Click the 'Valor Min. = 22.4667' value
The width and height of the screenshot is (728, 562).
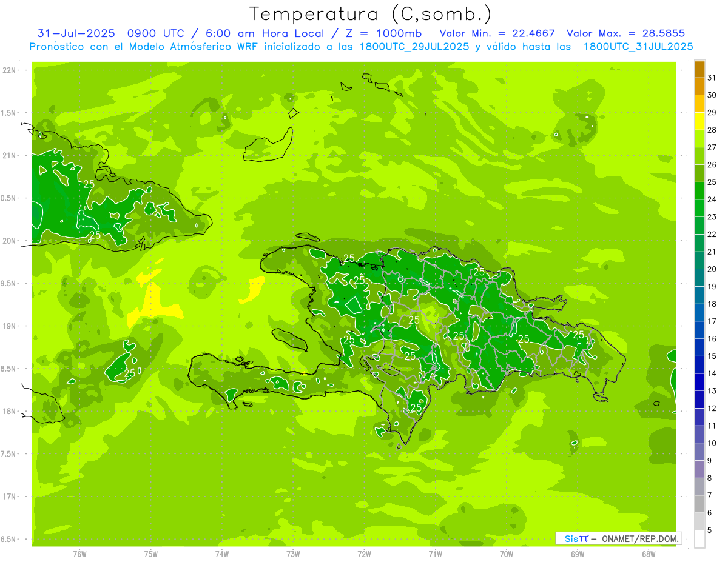tap(497, 33)
